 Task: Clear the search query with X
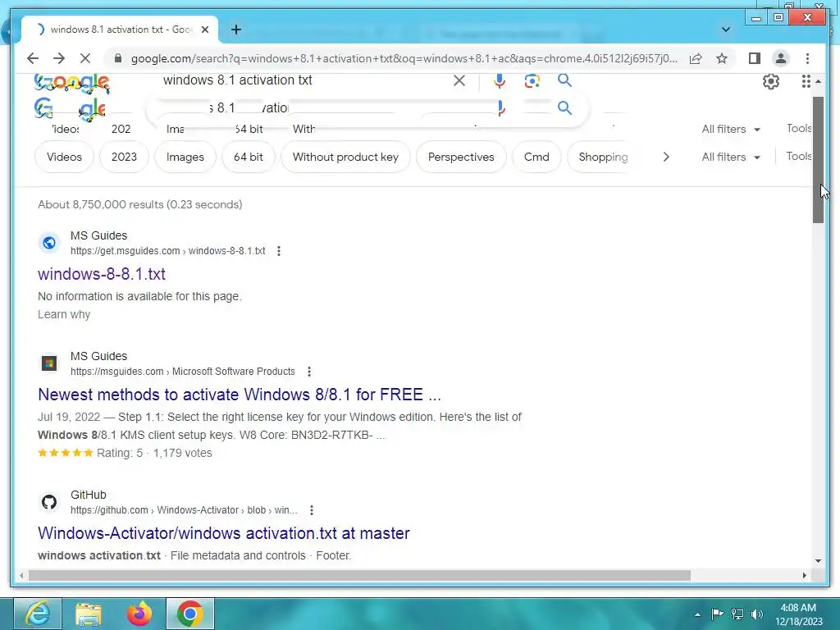[459, 80]
